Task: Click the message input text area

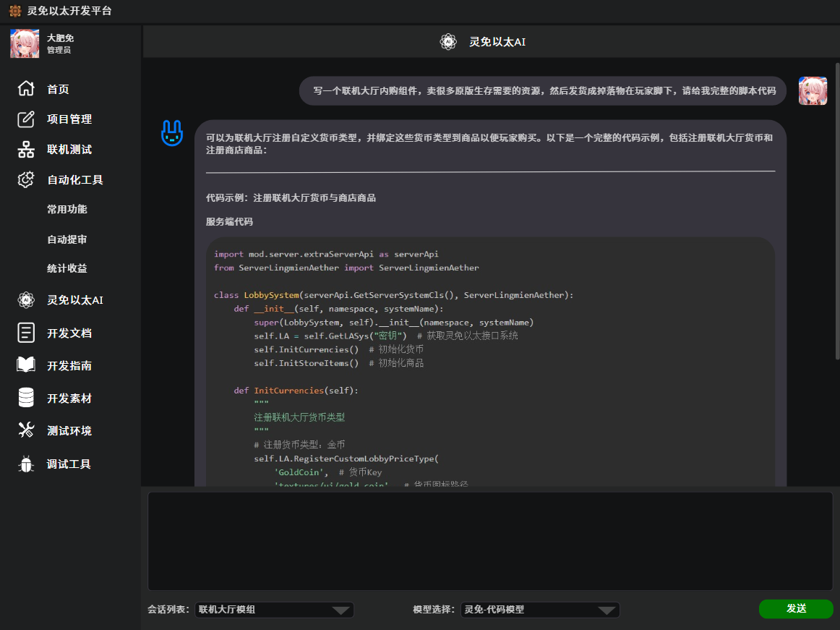Action: 490,541
